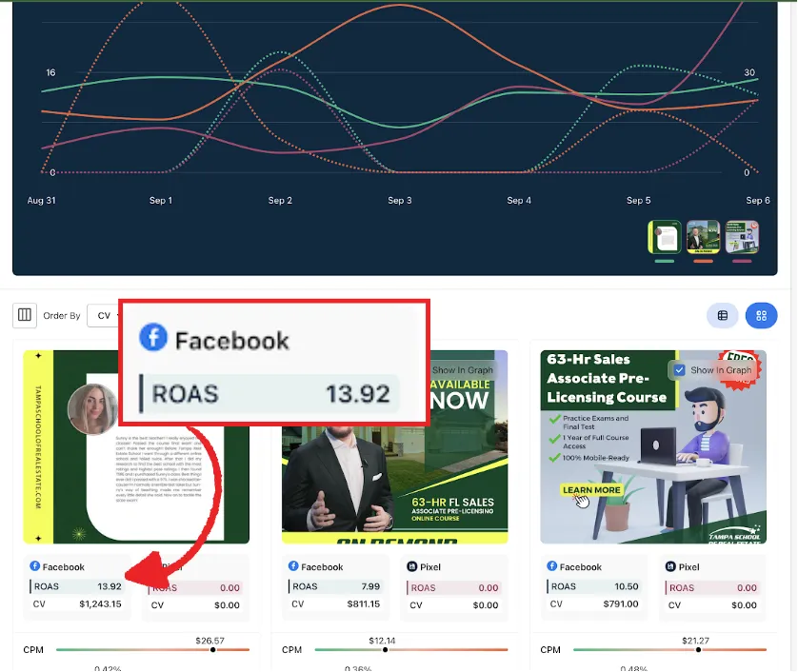Click Facebook icon on second ad card
This screenshot has height=672, width=798.
pos(293,566)
